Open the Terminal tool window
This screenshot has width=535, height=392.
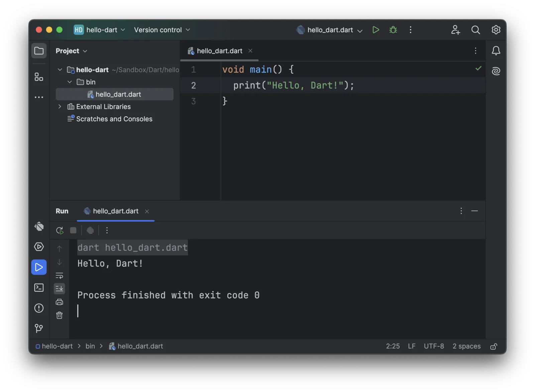[x=39, y=288]
